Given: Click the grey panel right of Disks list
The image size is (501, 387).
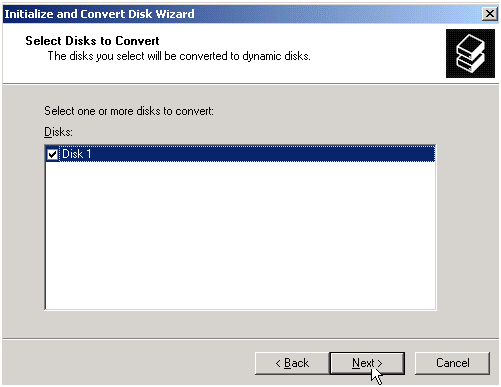Looking at the screenshot, I should point(467,227).
